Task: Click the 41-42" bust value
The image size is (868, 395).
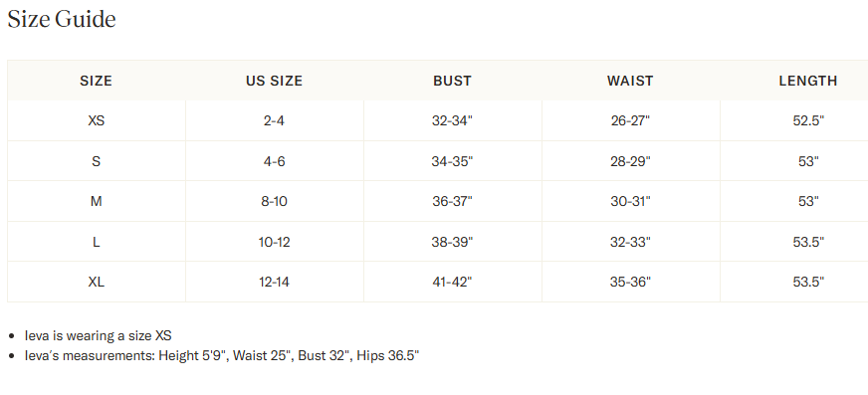Action: (x=452, y=283)
